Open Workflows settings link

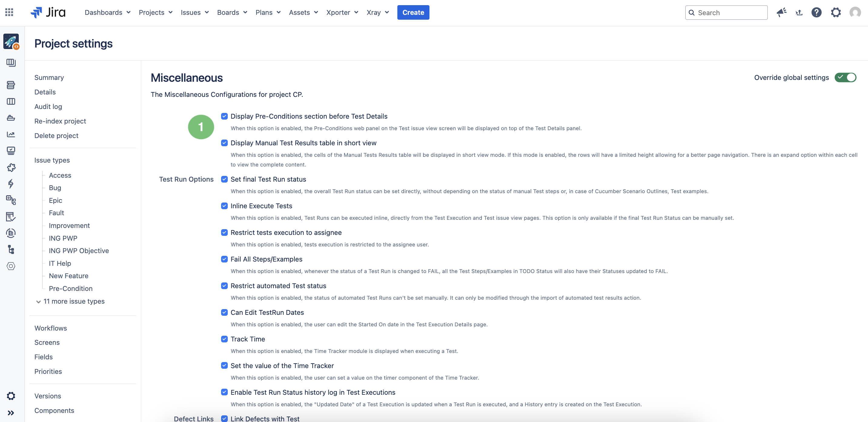(51, 328)
